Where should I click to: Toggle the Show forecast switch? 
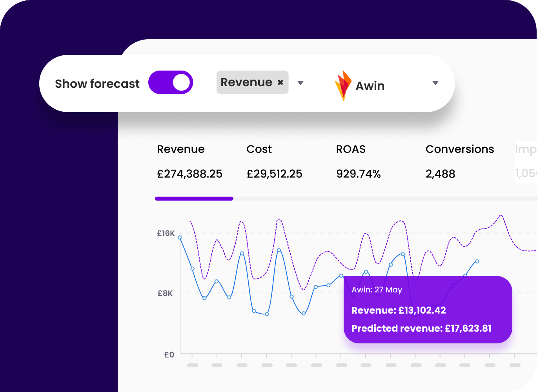click(171, 82)
